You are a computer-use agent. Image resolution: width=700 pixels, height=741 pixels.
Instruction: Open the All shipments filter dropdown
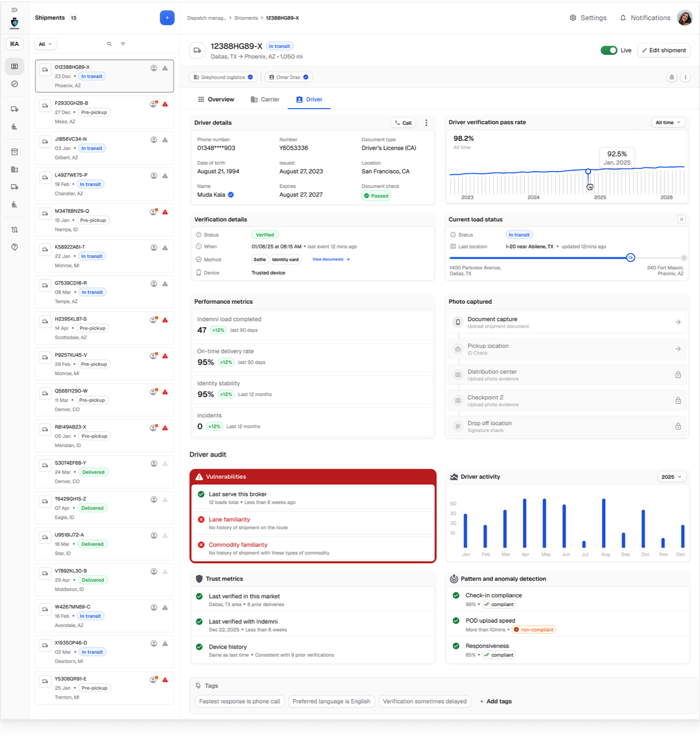(x=45, y=44)
